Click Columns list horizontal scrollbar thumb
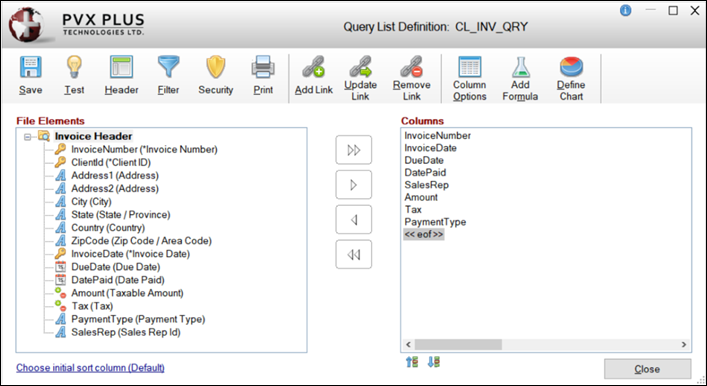 [x=458, y=345]
